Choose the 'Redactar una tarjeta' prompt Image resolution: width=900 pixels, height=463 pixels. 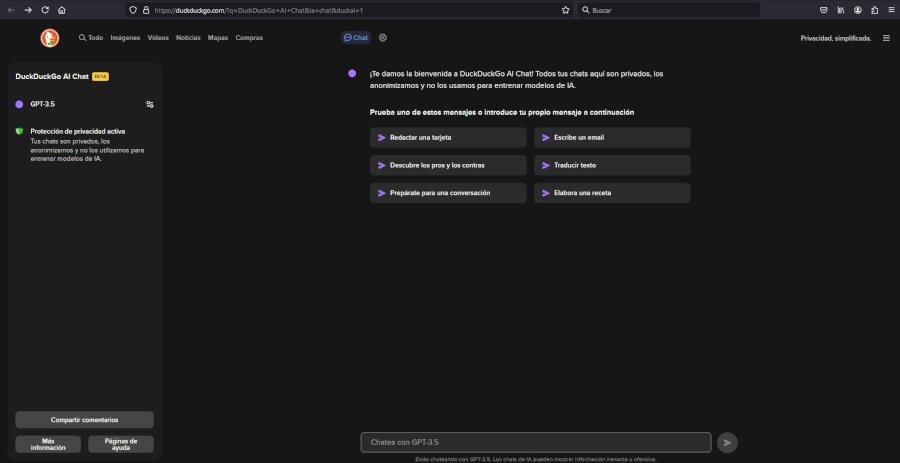coord(448,138)
